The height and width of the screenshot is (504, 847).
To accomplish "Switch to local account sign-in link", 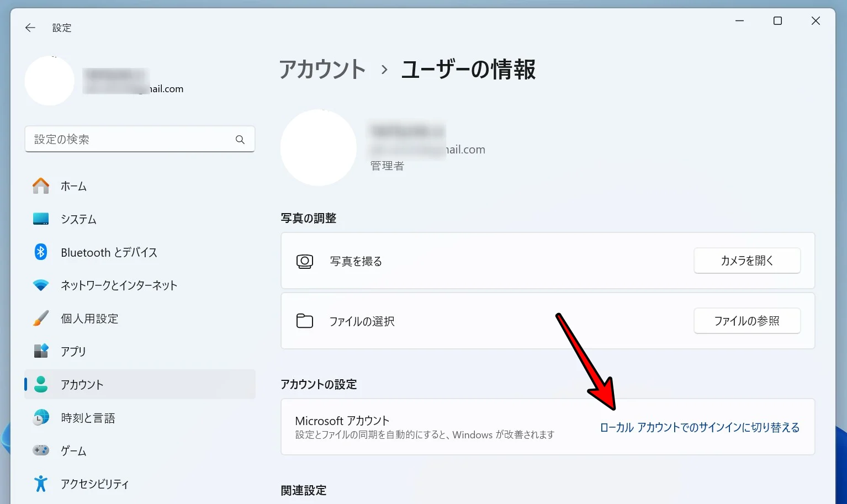I will (700, 427).
